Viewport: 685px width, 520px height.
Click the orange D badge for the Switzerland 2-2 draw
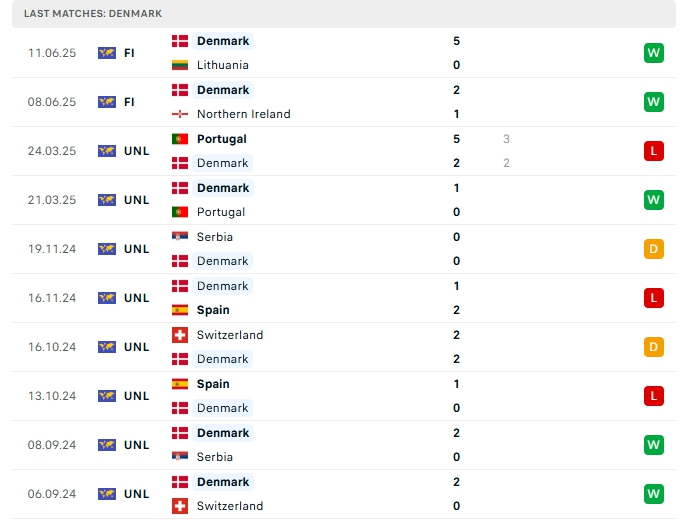654,347
